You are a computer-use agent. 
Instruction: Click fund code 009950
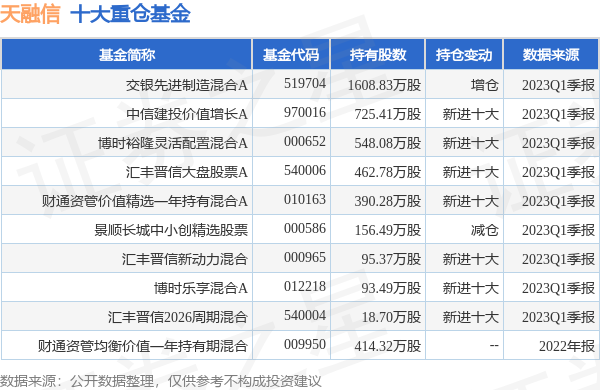pos(305,344)
